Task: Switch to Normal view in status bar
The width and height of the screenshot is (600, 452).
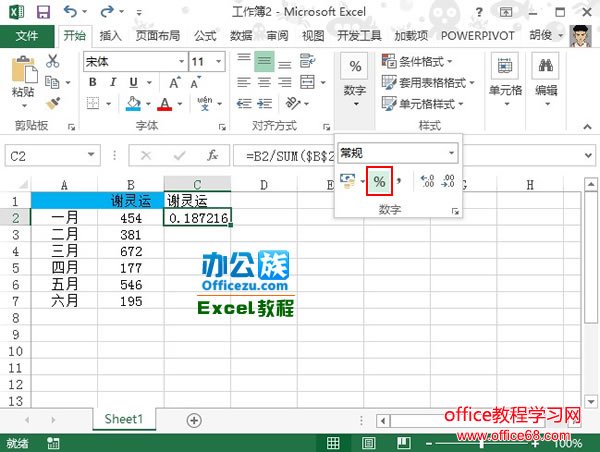Action: [x=333, y=443]
